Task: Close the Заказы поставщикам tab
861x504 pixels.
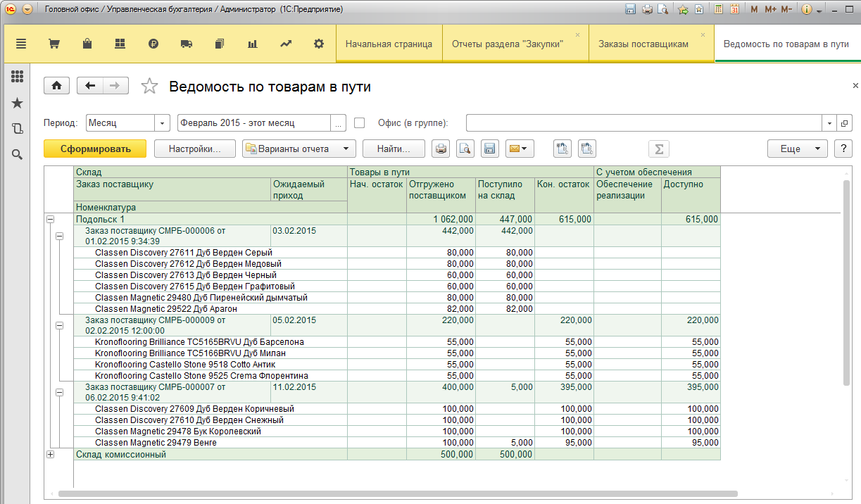Action: tap(703, 34)
